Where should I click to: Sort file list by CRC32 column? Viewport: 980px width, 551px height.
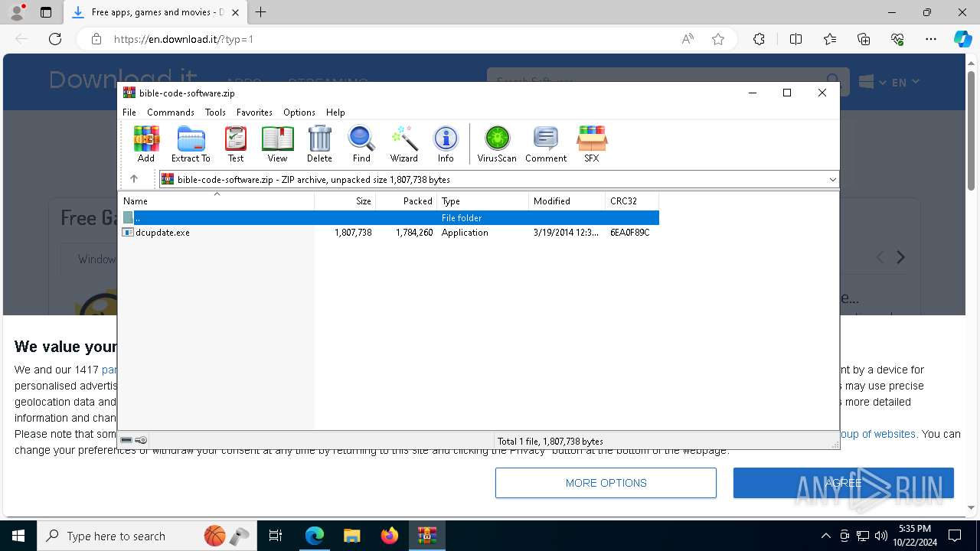pos(632,201)
